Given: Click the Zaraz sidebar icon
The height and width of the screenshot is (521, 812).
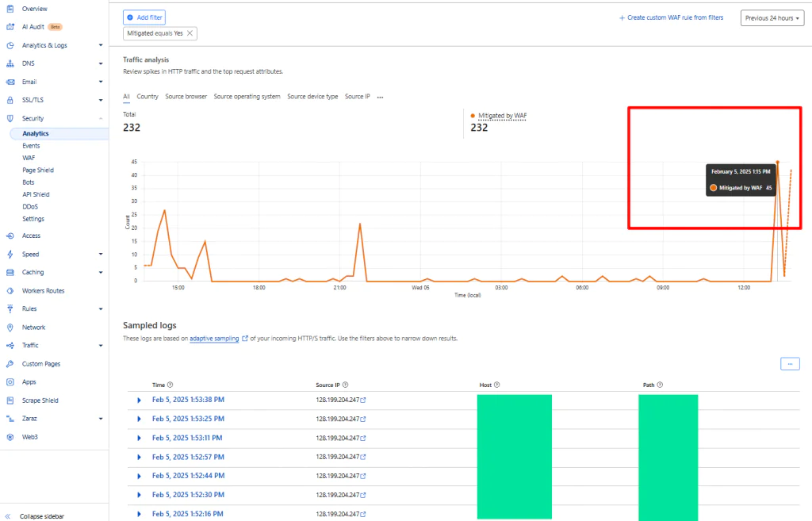Looking at the screenshot, I should point(10,419).
